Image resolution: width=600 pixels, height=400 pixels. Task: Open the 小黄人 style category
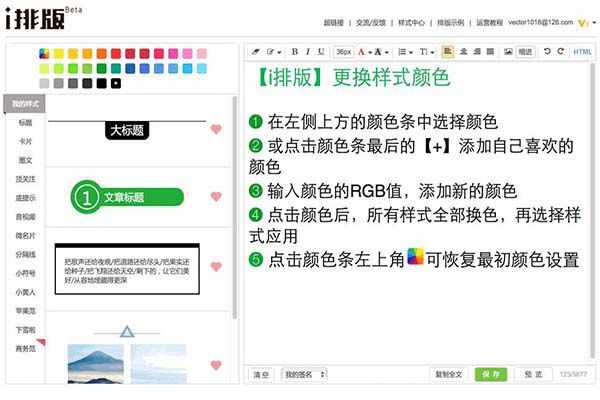click(x=26, y=292)
